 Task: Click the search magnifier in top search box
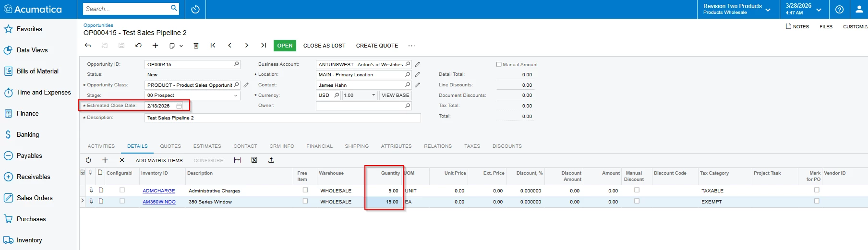[x=174, y=8]
